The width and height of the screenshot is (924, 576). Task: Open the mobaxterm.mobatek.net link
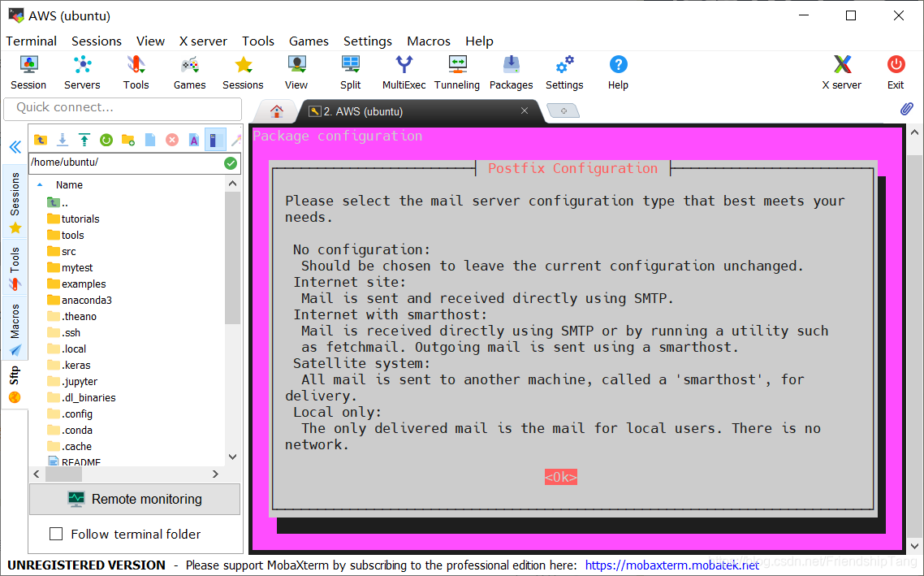click(672, 565)
